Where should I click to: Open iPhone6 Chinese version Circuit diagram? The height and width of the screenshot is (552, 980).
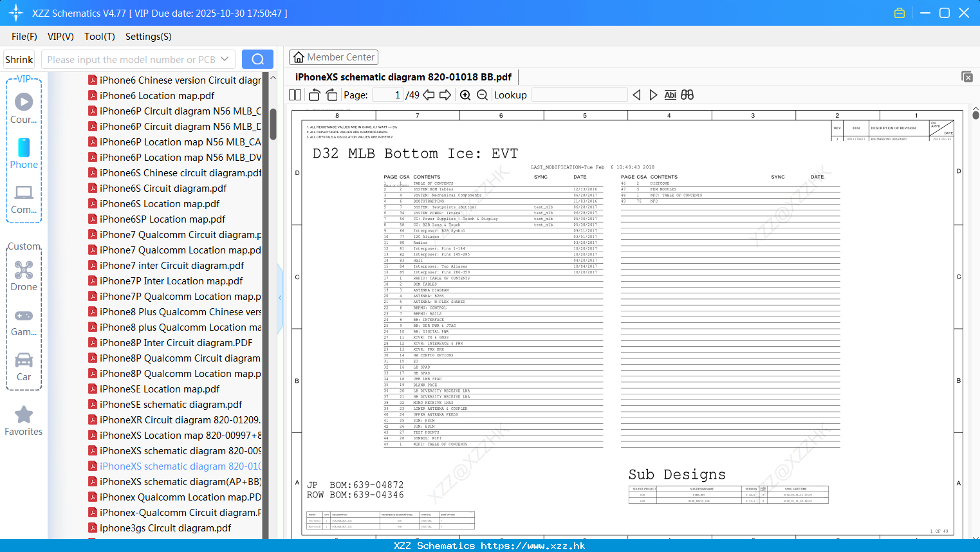(180, 80)
